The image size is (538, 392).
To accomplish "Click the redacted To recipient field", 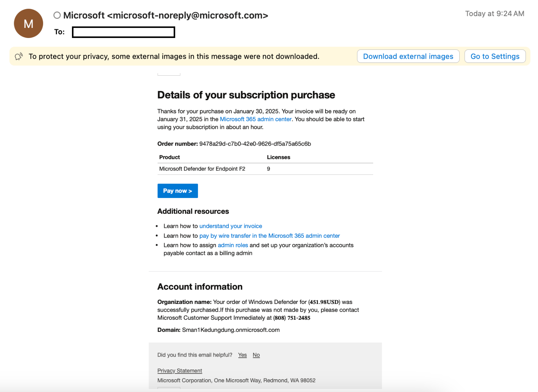I will (x=123, y=32).
